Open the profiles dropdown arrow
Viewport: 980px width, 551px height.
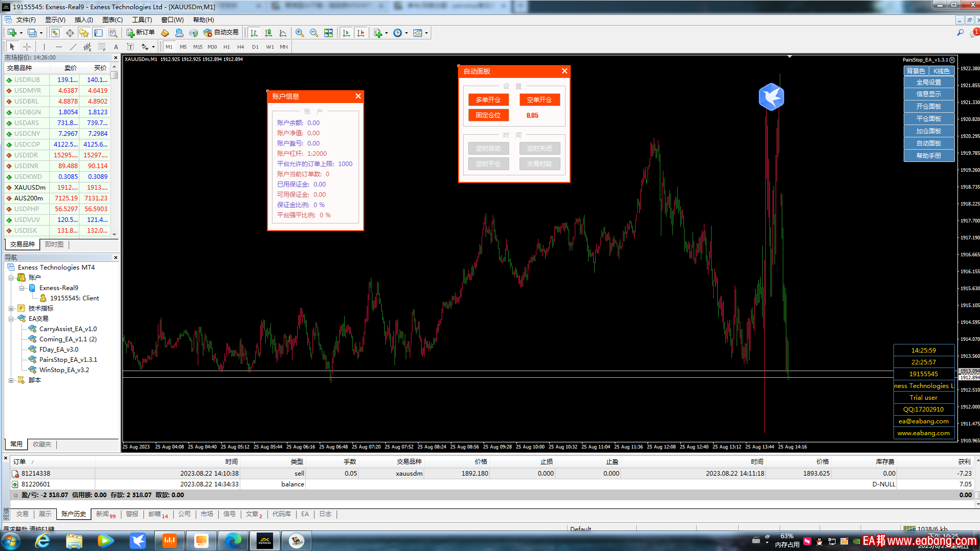coord(41,33)
